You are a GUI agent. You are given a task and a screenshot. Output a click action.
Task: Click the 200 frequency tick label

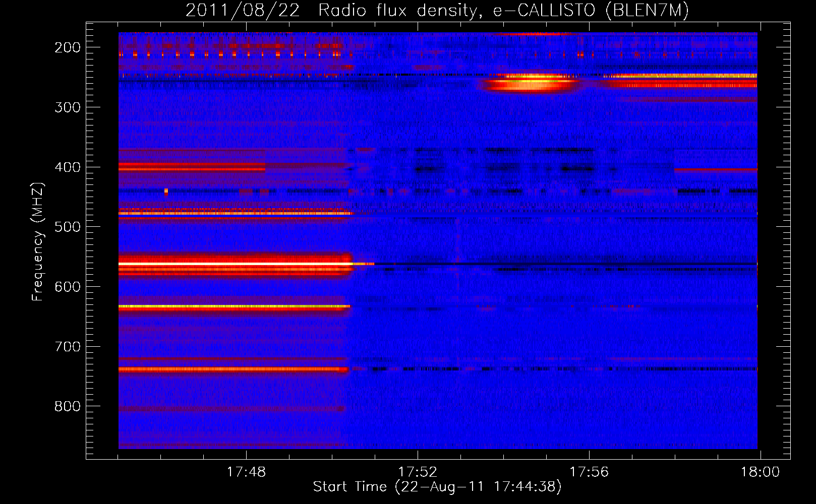[68, 47]
